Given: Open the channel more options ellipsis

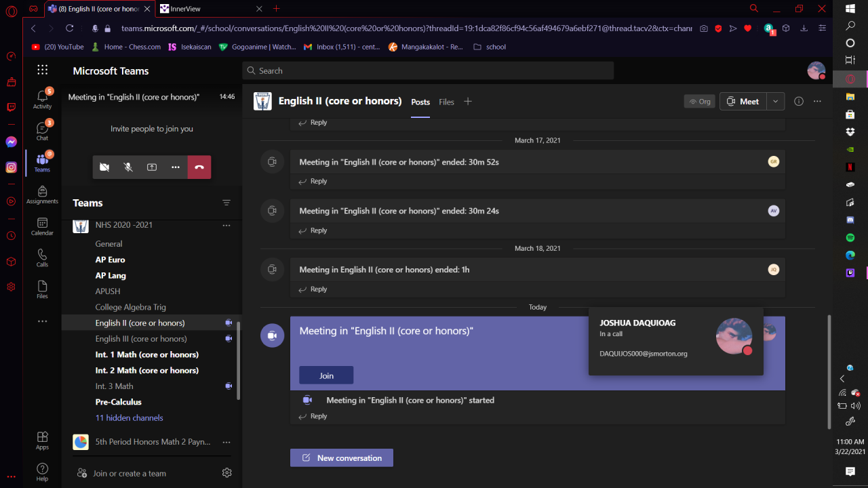Looking at the screenshot, I should click(817, 101).
